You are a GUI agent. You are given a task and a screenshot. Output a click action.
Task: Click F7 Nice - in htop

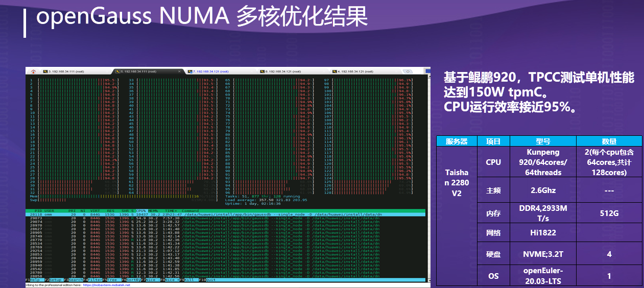[151, 280]
